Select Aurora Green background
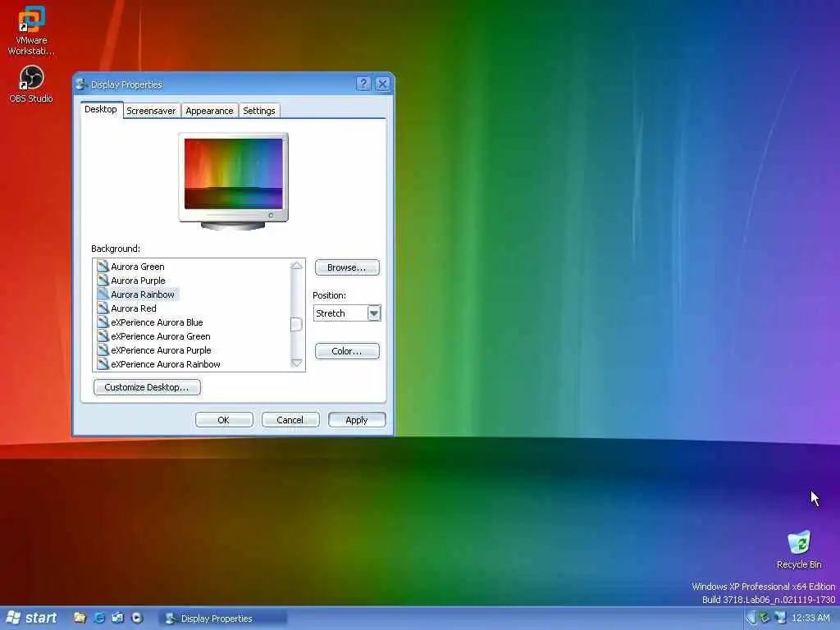 (138, 267)
